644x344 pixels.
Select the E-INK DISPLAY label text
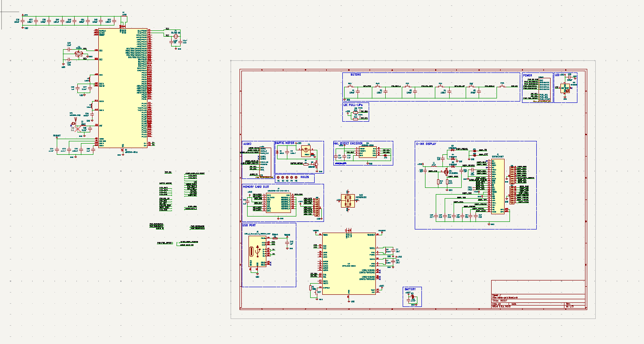click(x=426, y=144)
